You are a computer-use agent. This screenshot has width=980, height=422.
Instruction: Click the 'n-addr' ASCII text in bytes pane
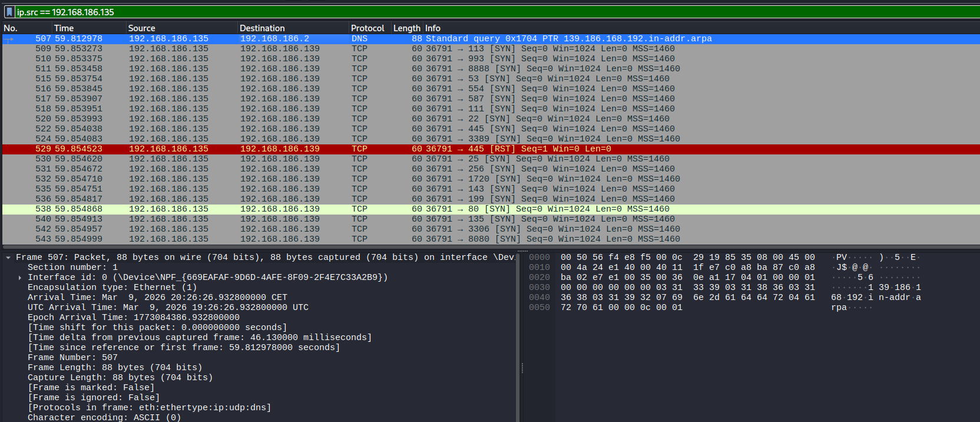(894, 297)
